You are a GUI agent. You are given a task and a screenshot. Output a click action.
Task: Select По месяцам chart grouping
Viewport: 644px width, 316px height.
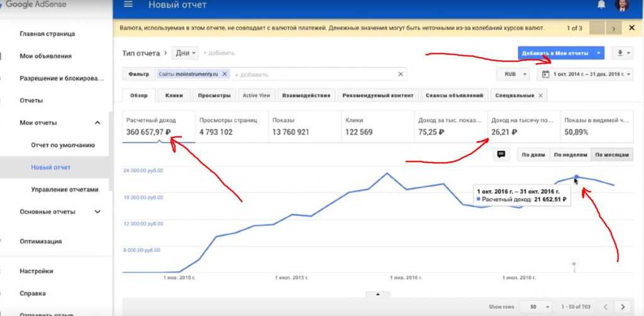(x=611, y=155)
